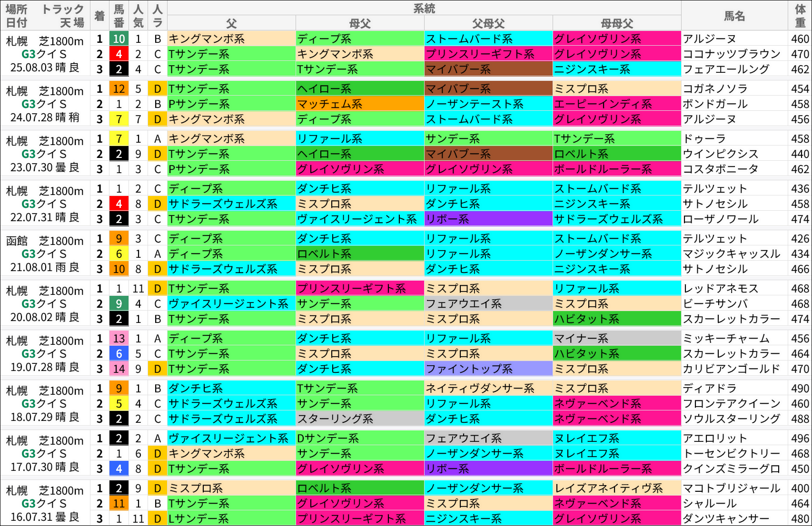Click pink horse number 13
This screenshot has width=812, height=526.
click(119, 339)
